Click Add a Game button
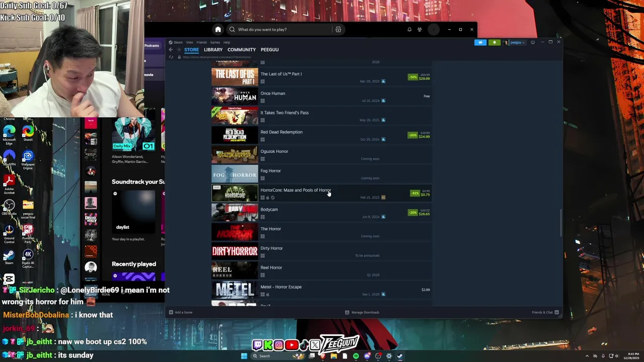 pyautogui.click(x=181, y=312)
